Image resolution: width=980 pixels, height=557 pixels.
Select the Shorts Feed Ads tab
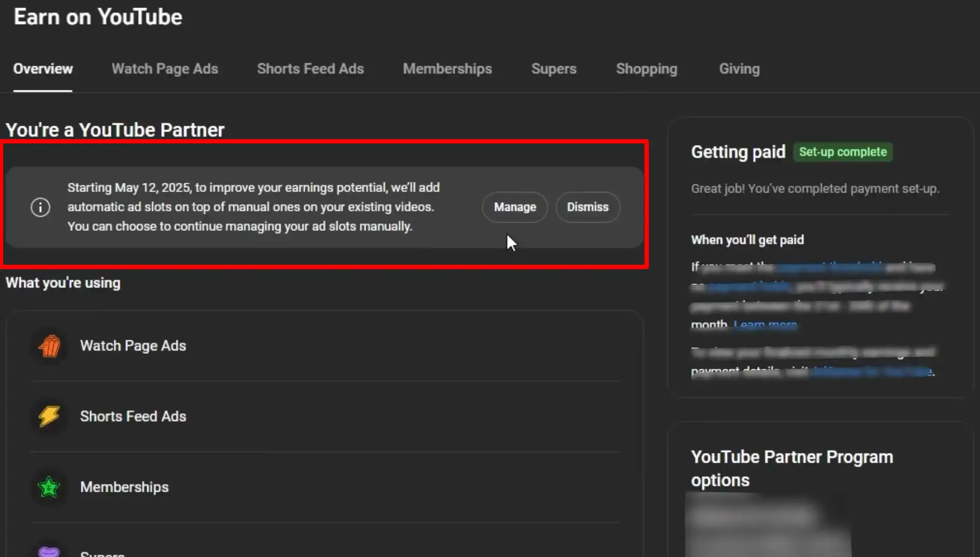click(310, 69)
